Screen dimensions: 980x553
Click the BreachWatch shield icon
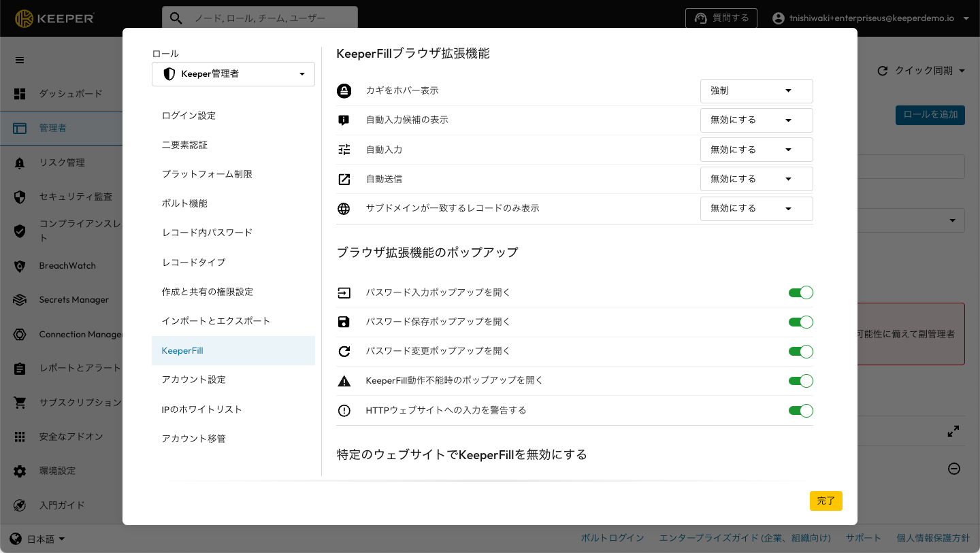coord(20,266)
